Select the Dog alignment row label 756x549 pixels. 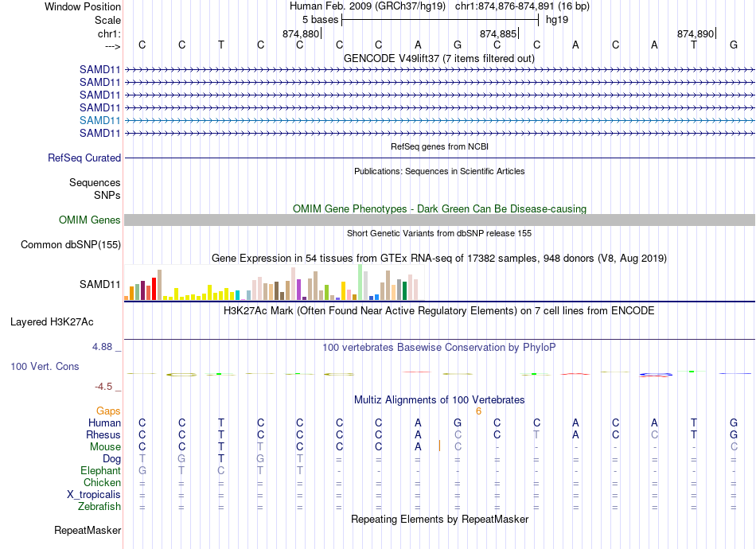pyautogui.click(x=111, y=459)
